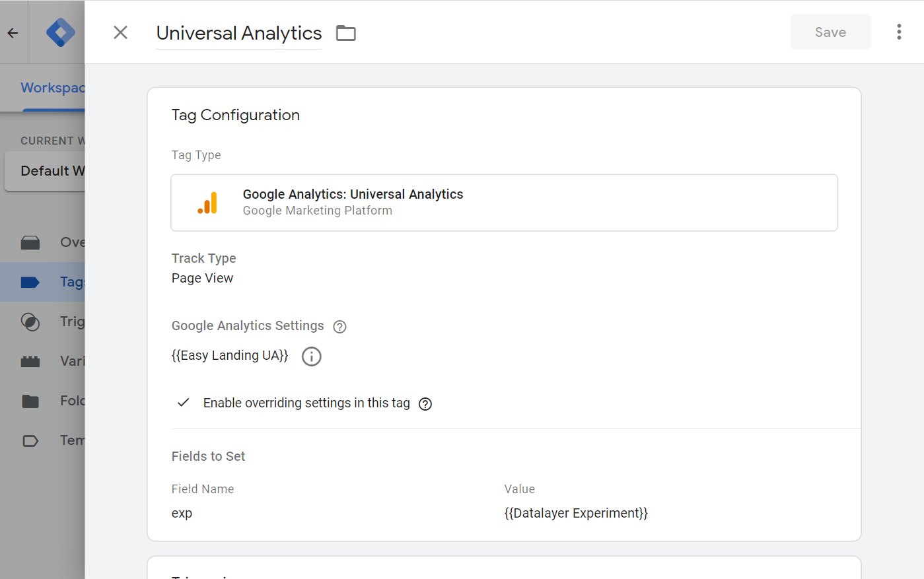
Task: Open the Tags section in the sidebar
Action: pyautogui.click(x=42, y=282)
